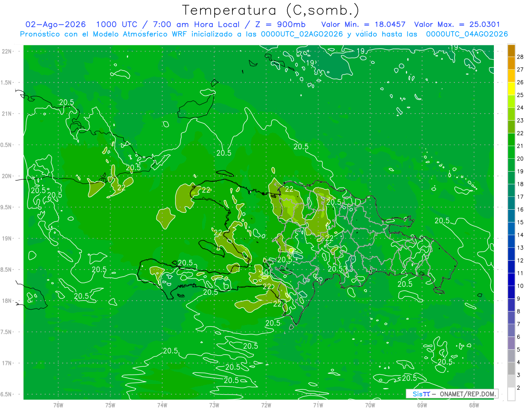Click the "6" legend value
This screenshot has height=411, width=532.
click(x=519, y=337)
